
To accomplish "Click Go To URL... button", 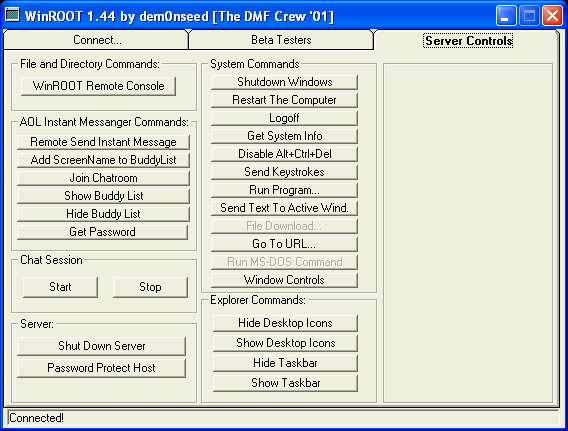I will [284, 244].
